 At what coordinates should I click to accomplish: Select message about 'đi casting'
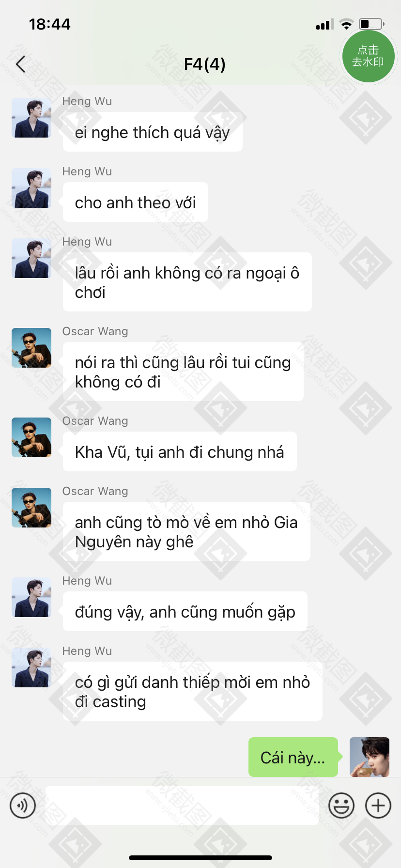coord(193,691)
